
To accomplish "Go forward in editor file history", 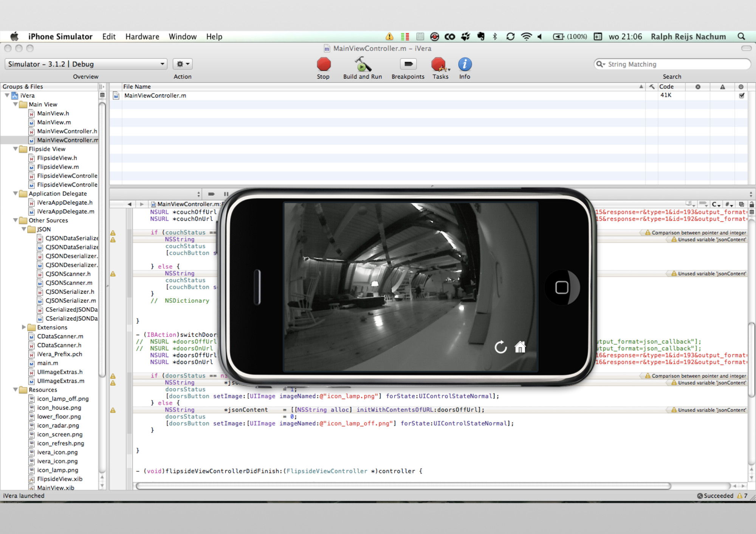I will 141,204.
